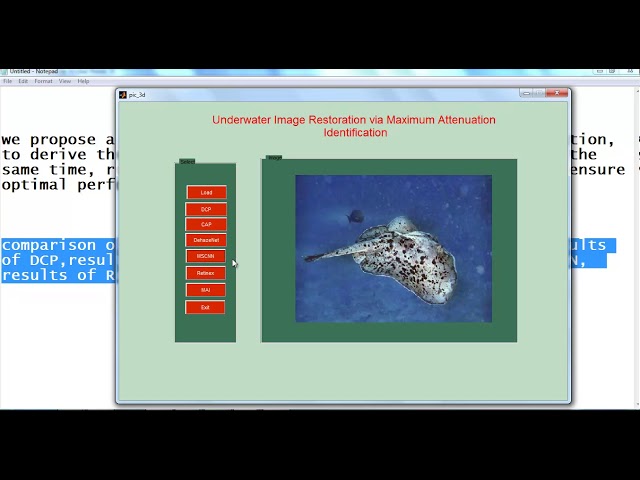Click highlighted 'results of R' text in Notepad
The height and width of the screenshot is (480, 640).
coord(58,275)
